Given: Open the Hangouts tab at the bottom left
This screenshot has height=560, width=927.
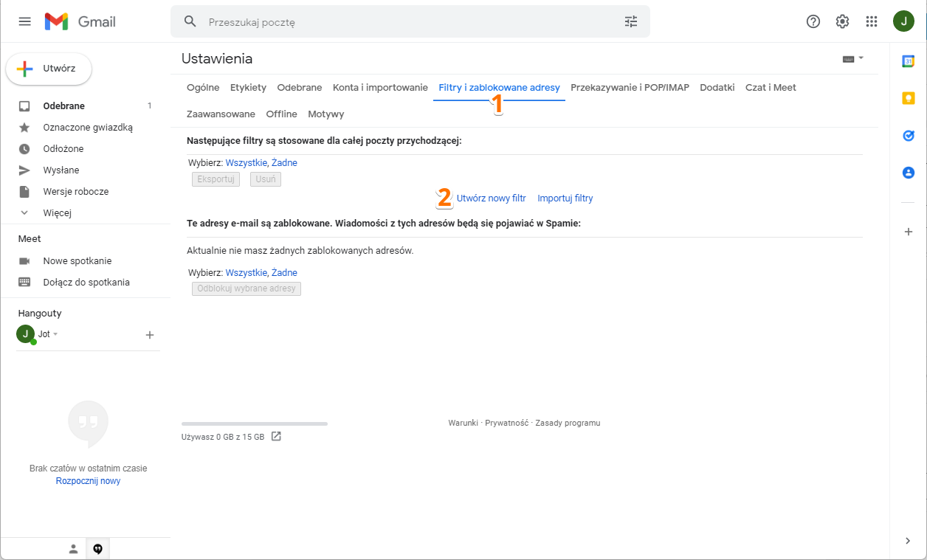Looking at the screenshot, I should tap(97, 548).
